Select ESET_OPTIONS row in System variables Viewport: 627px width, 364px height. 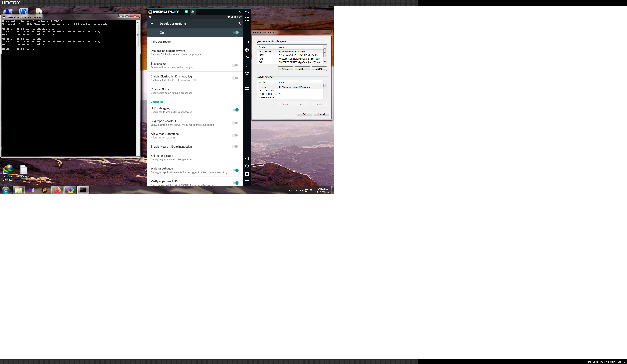coord(290,90)
